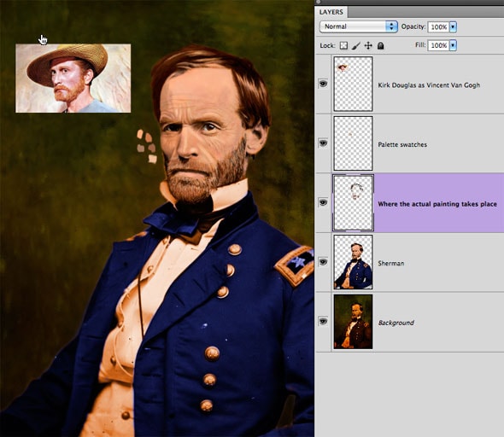Image resolution: width=504 pixels, height=437 pixels.
Task: Select the Sherman layer thumbnail
Action: point(354,262)
